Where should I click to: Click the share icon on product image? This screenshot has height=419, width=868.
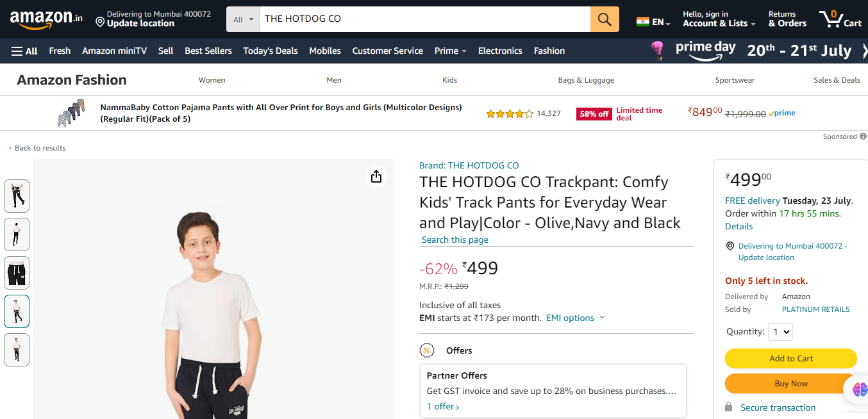pos(376,176)
